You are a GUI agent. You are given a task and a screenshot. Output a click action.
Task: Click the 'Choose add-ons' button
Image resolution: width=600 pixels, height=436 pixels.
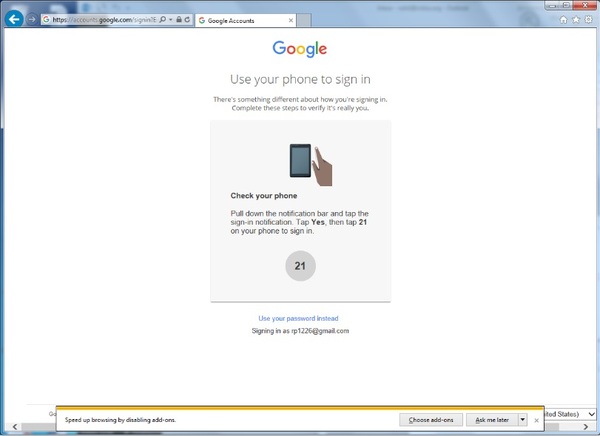[x=433, y=420]
